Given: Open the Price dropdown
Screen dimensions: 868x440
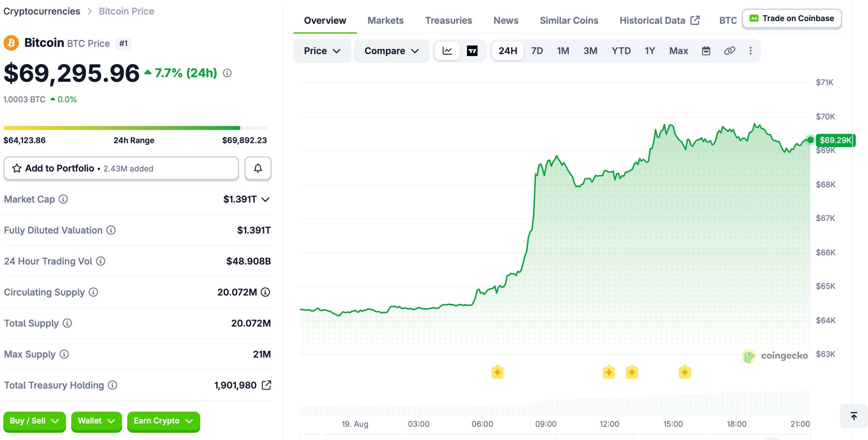Looking at the screenshot, I should pyautogui.click(x=322, y=51).
